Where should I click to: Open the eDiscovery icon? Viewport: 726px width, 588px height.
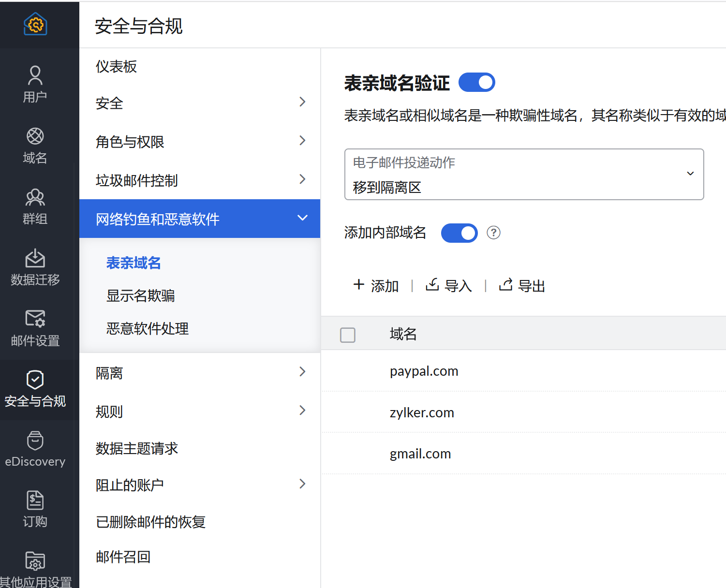pyautogui.click(x=35, y=441)
